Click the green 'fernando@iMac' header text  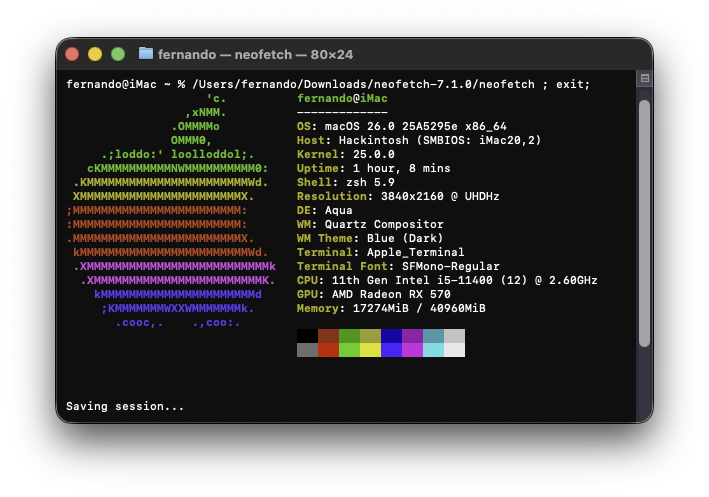[342, 98]
